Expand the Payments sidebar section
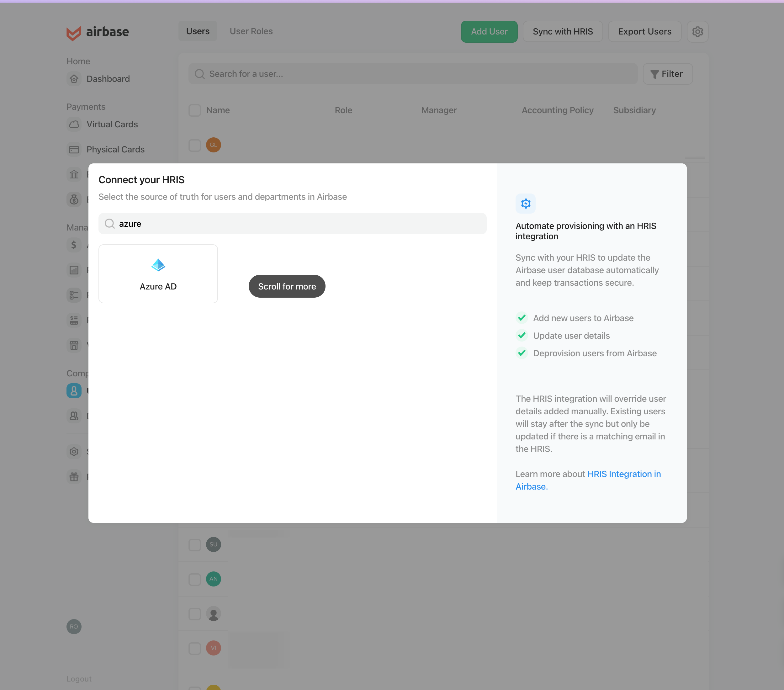The image size is (784, 690). tap(85, 106)
